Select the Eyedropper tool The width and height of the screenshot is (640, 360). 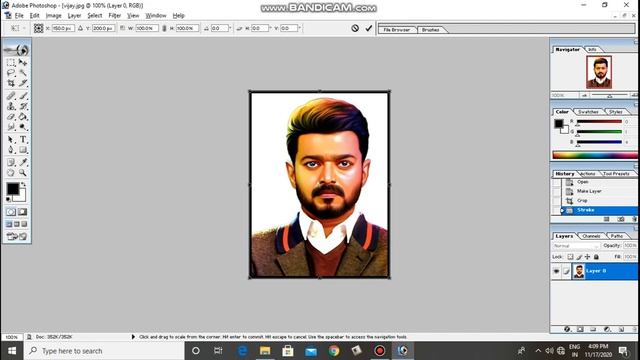pyautogui.click(x=23, y=162)
